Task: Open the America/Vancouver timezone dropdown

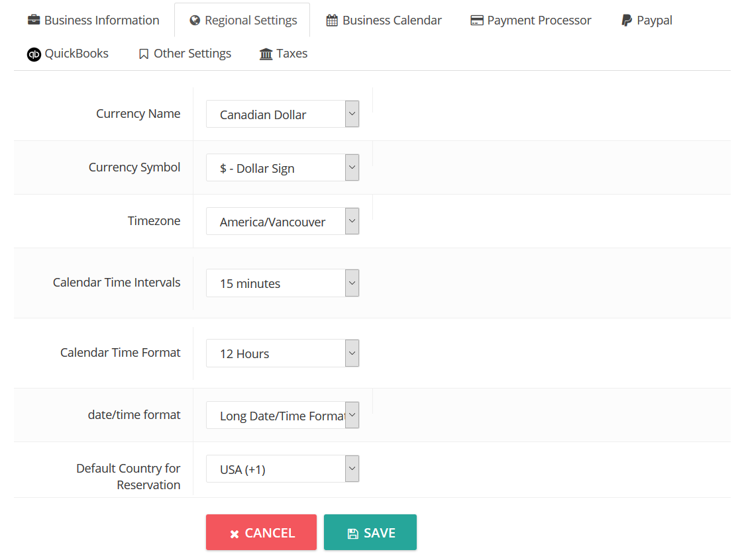Action: tap(282, 221)
